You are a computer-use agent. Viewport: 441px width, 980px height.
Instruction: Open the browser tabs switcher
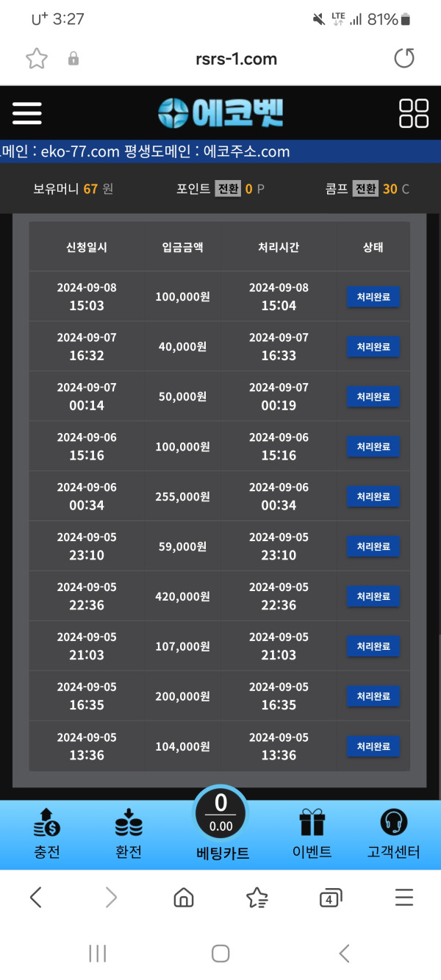331,897
